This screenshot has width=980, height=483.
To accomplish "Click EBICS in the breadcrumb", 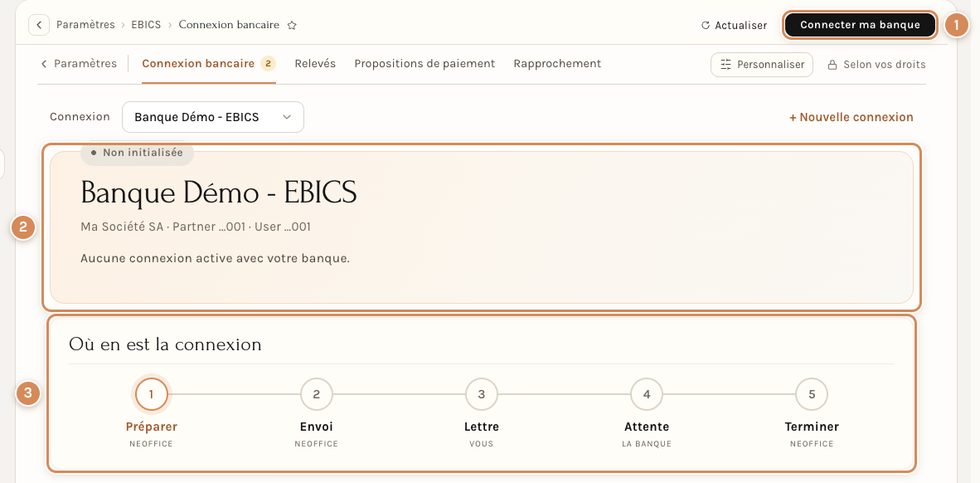I will click(146, 25).
